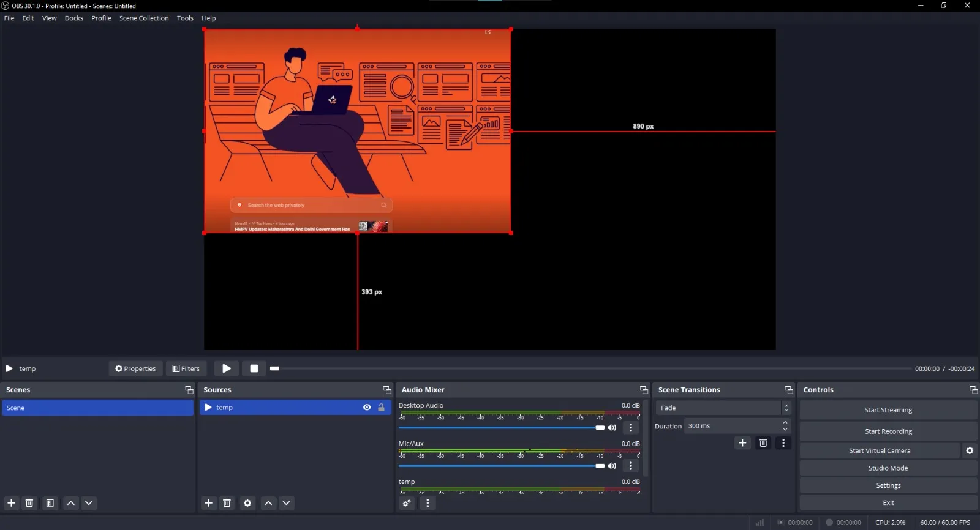Open the Tools menu
This screenshot has width=980, height=530.
[x=185, y=18]
